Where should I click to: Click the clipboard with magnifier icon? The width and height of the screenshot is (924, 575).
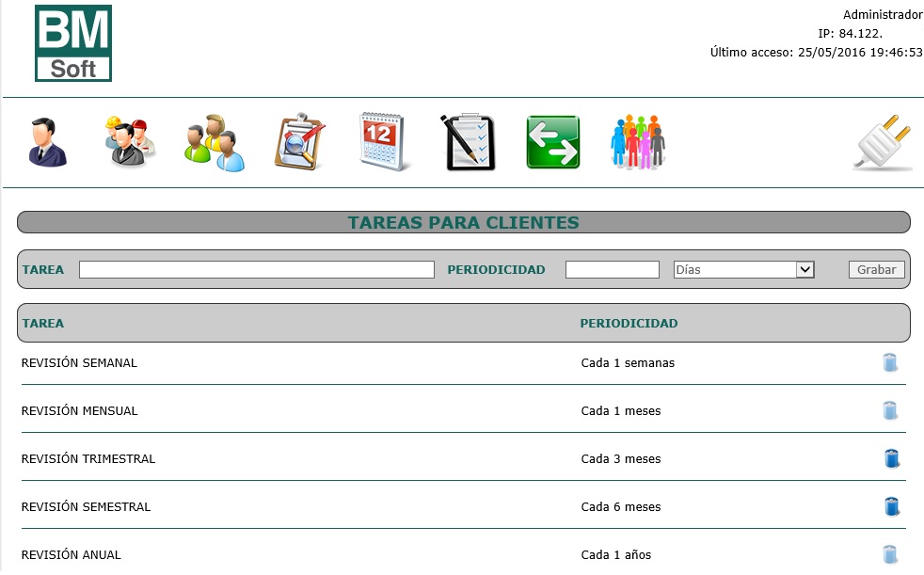point(299,142)
